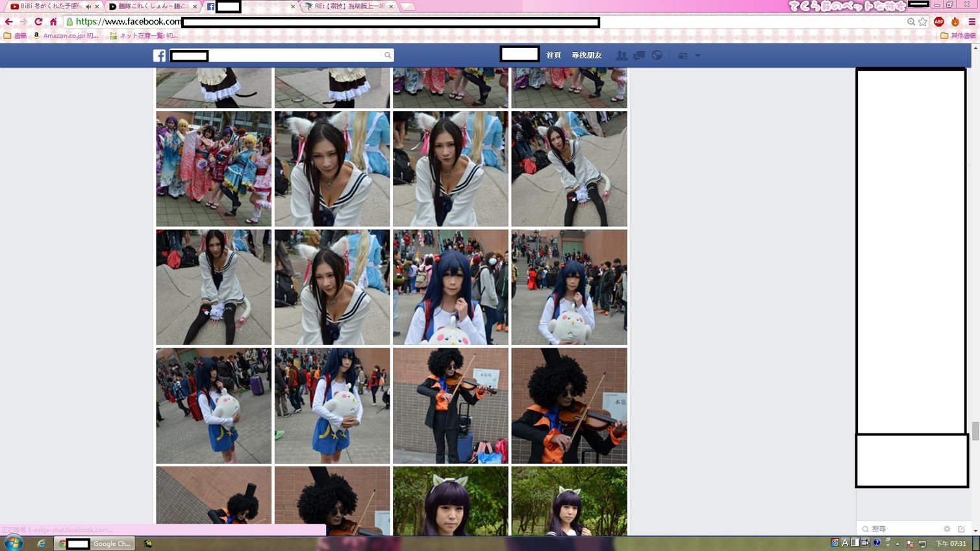Go to browser home page icon
The width and height of the screenshot is (980, 551).
pos(53,22)
